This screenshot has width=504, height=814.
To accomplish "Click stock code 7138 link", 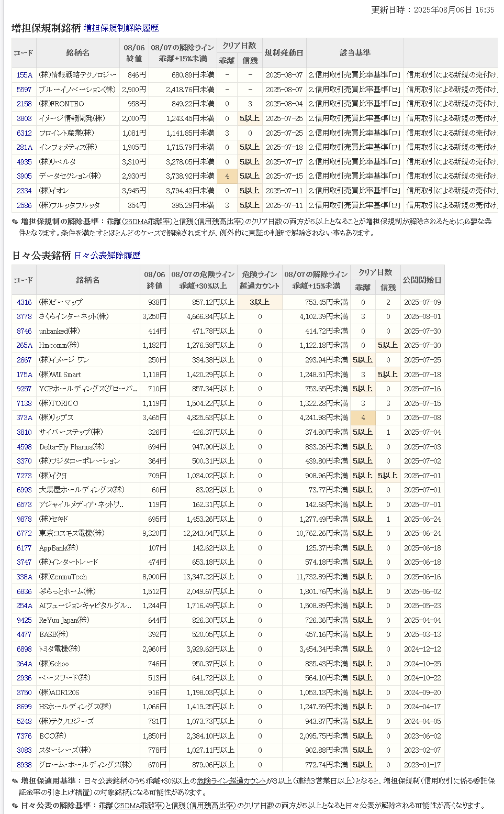I will point(24,403).
